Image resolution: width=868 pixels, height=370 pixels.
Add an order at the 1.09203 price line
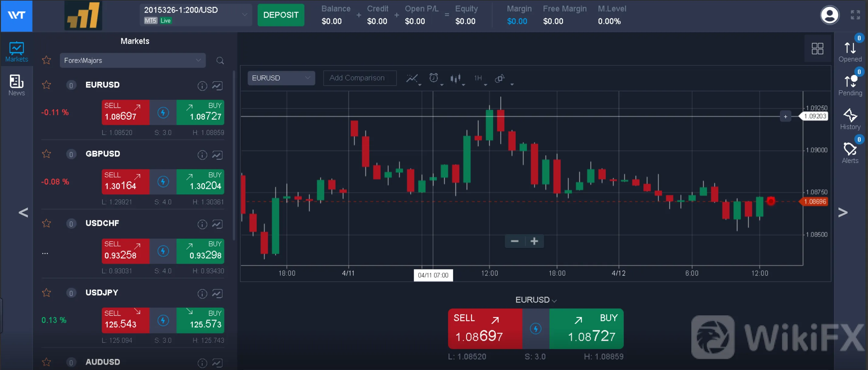[785, 116]
